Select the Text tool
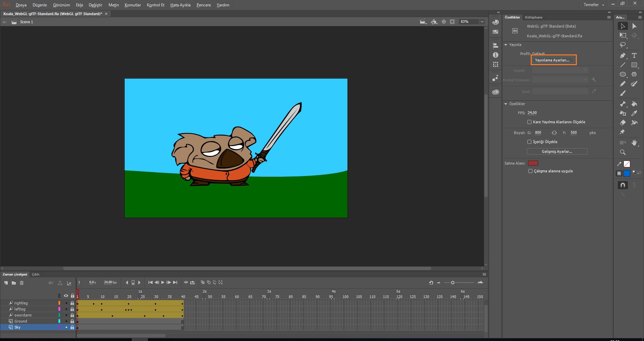This screenshot has height=341, width=644. pos(634,56)
